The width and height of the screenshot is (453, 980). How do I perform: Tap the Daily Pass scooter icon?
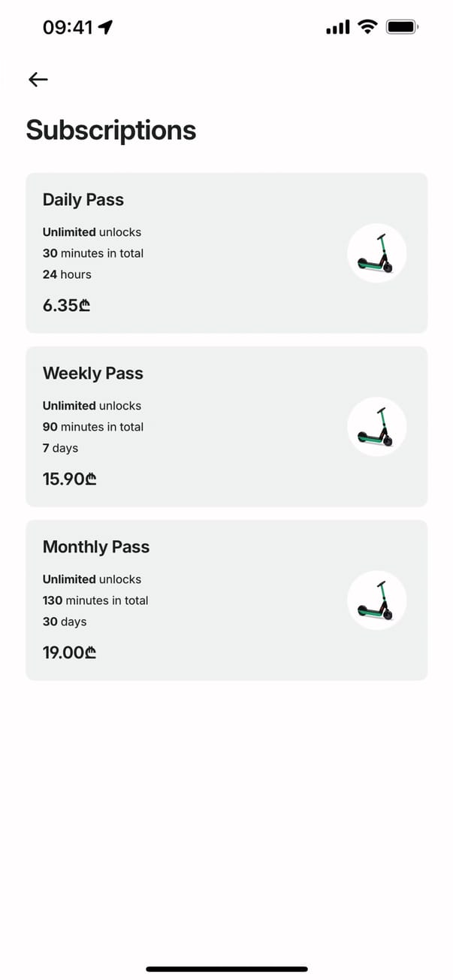pos(376,253)
